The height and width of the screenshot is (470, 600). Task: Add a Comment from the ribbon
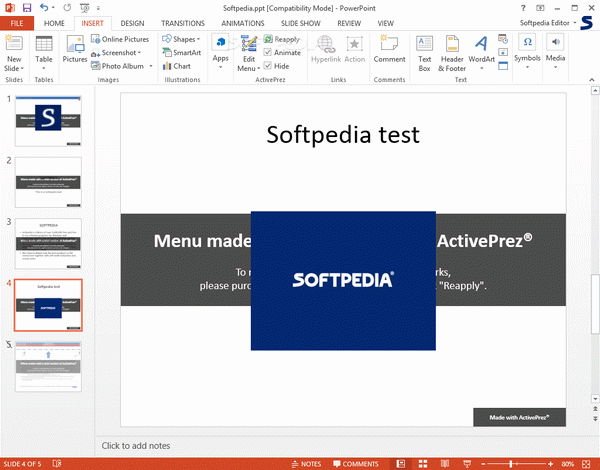(389, 49)
